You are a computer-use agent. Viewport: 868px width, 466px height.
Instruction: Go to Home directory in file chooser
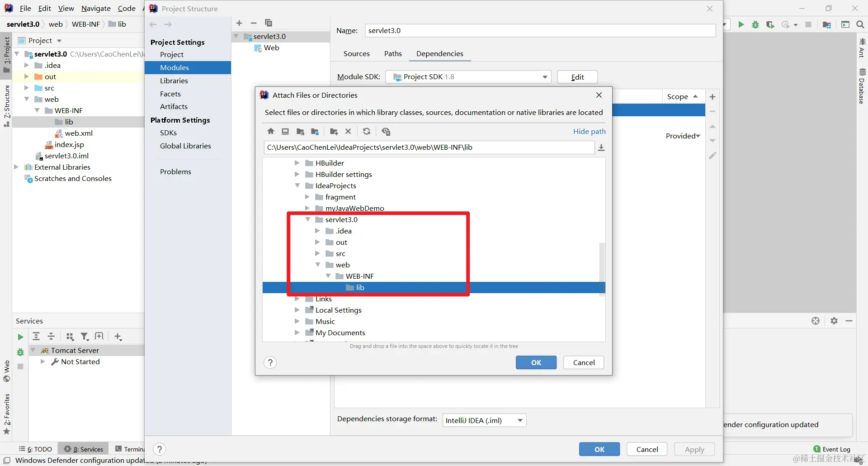(271, 131)
